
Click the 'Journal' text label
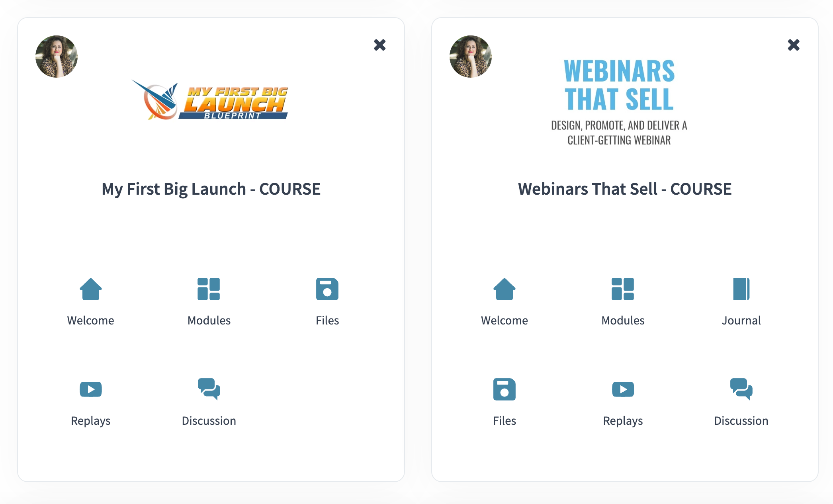click(x=741, y=320)
